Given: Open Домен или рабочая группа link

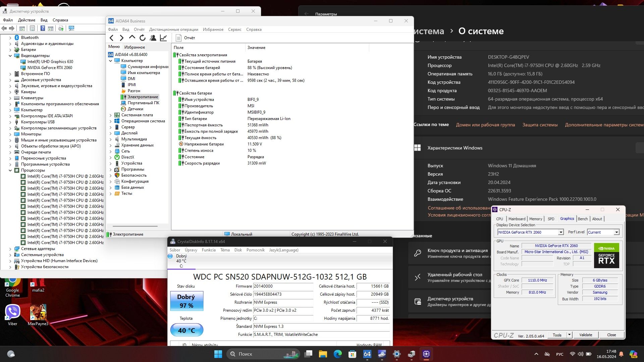Looking at the screenshot, I should (485, 125).
